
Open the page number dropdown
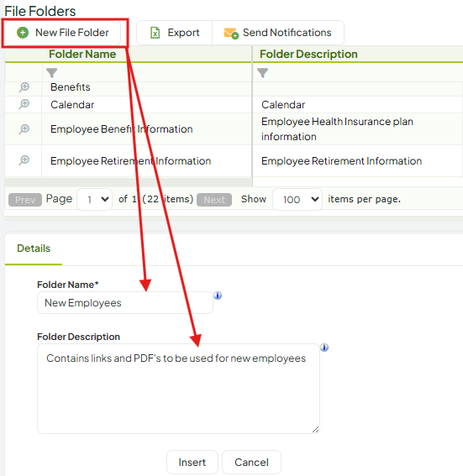point(95,200)
